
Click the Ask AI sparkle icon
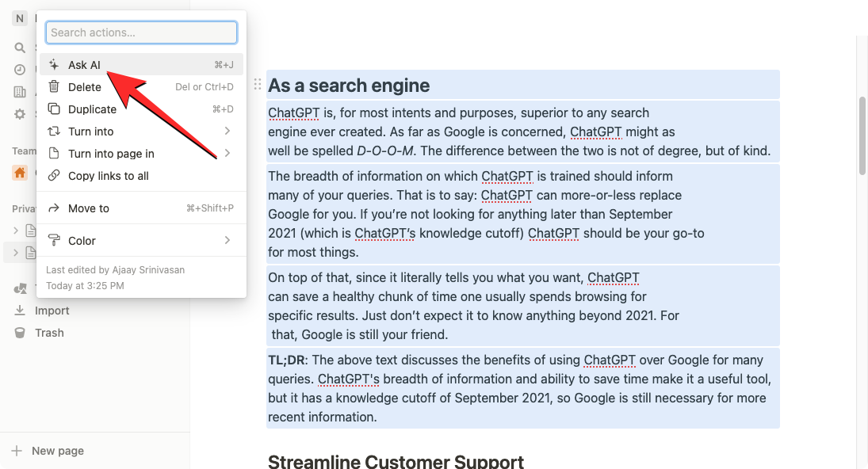click(x=54, y=65)
